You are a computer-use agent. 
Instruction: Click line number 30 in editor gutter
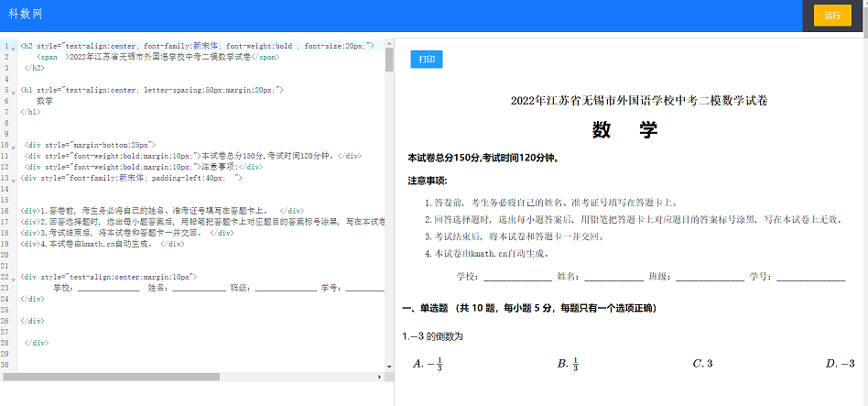[5, 365]
